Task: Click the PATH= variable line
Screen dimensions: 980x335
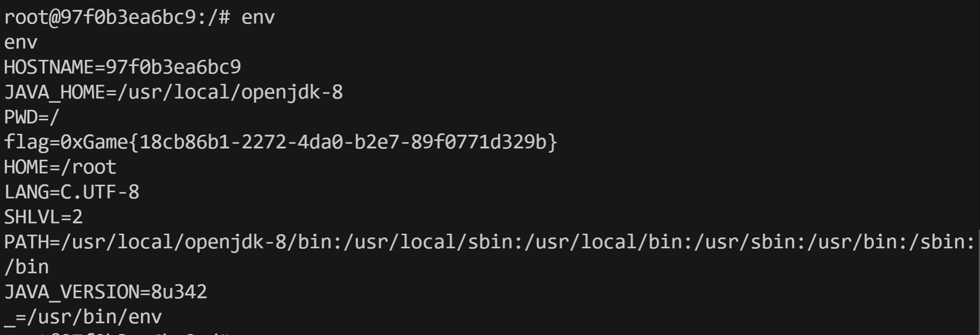Action: 489,242
